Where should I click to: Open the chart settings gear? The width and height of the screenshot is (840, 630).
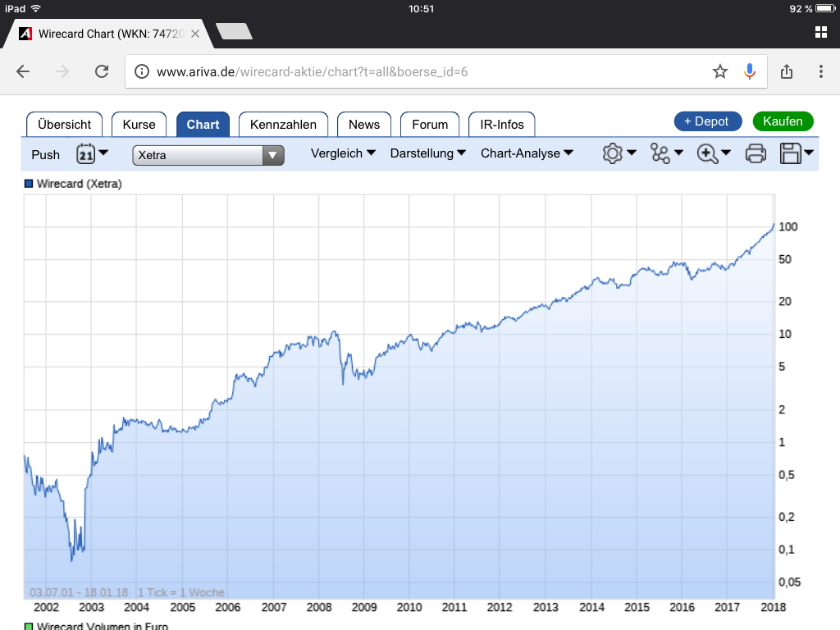point(612,153)
